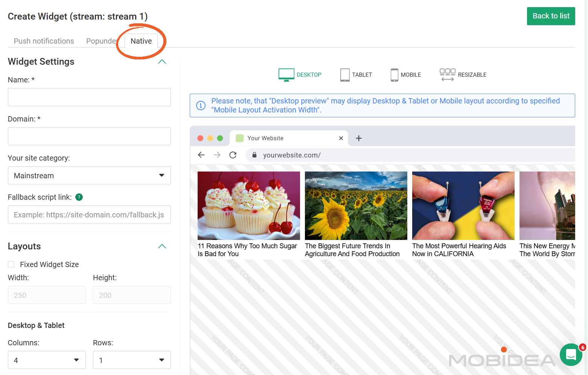
Task: Collapse the Widget Settings section
Action: [x=162, y=62]
